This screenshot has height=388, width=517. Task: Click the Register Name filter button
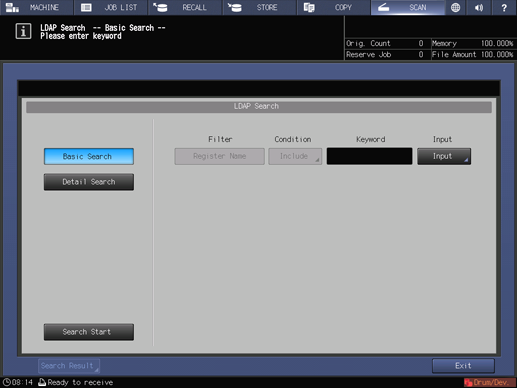coord(219,156)
